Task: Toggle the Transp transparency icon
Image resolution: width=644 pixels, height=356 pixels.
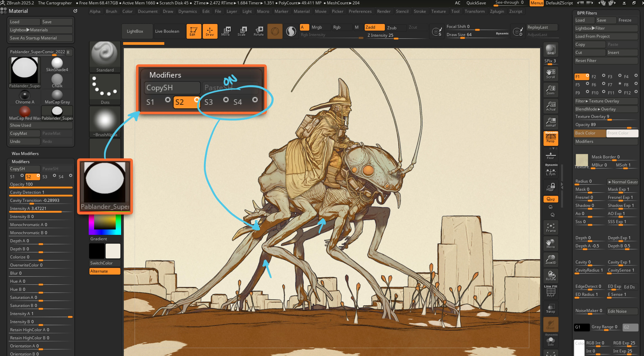Action: pyautogui.click(x=551, y=308)
